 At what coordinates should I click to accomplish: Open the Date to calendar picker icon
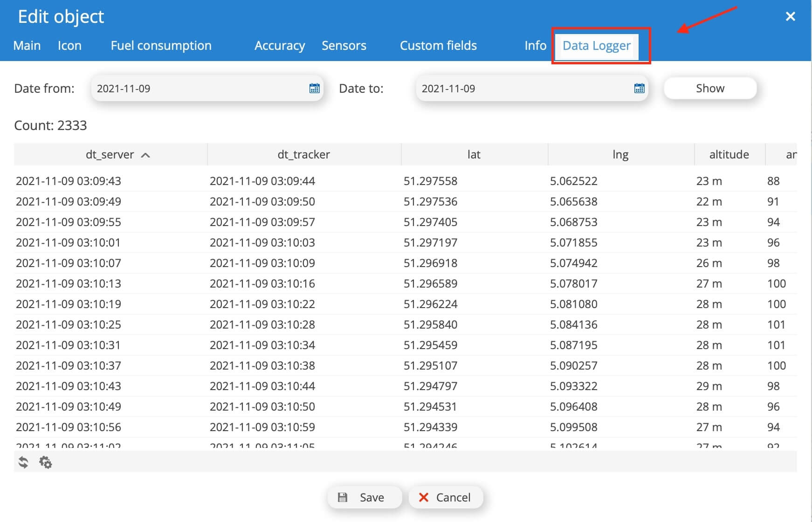coord(639,89)
